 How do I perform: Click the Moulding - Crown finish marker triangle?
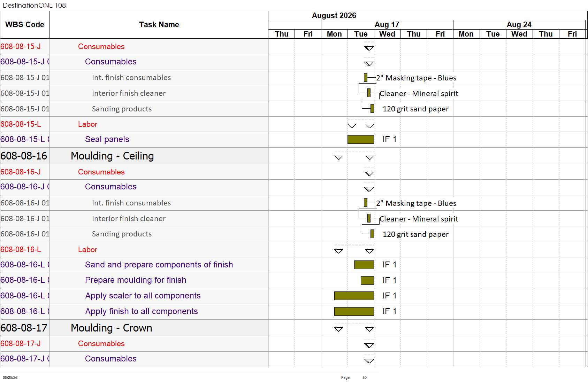pos(369,329)
